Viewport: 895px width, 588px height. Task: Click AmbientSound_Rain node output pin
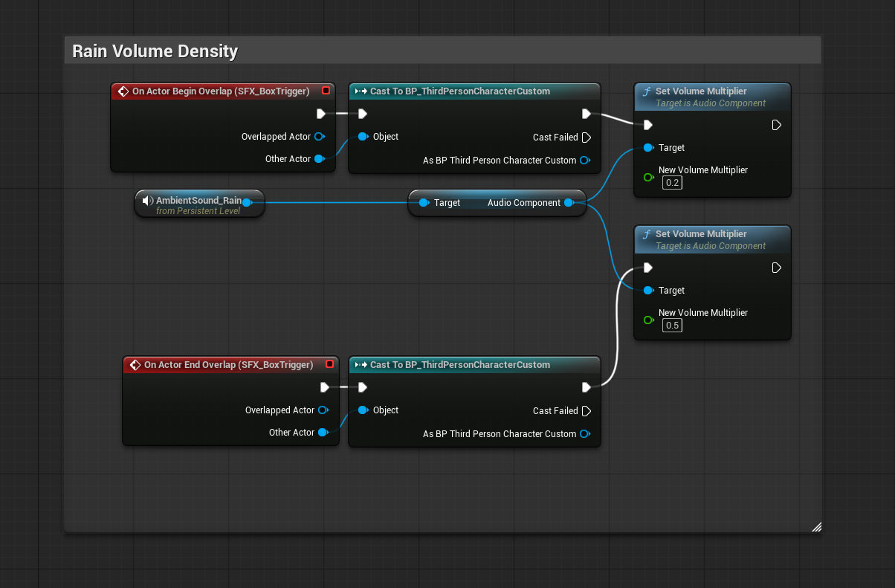pos(247,202)
